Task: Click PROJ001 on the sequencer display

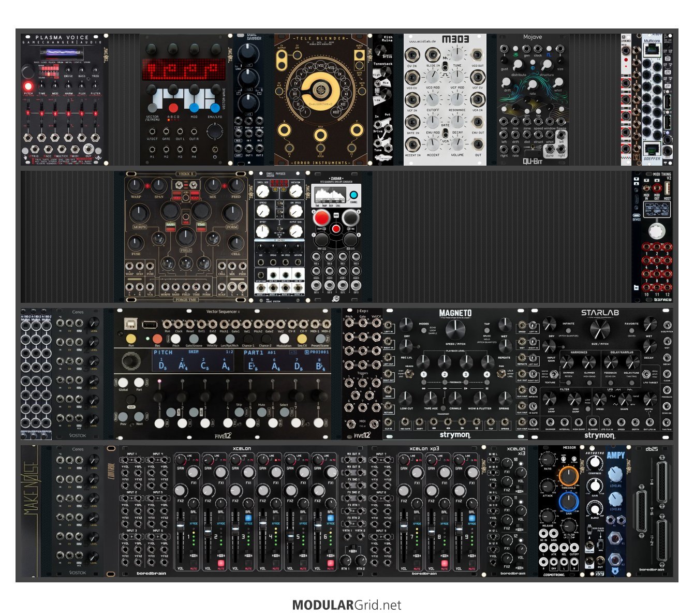Action: [x=319, y=352]
